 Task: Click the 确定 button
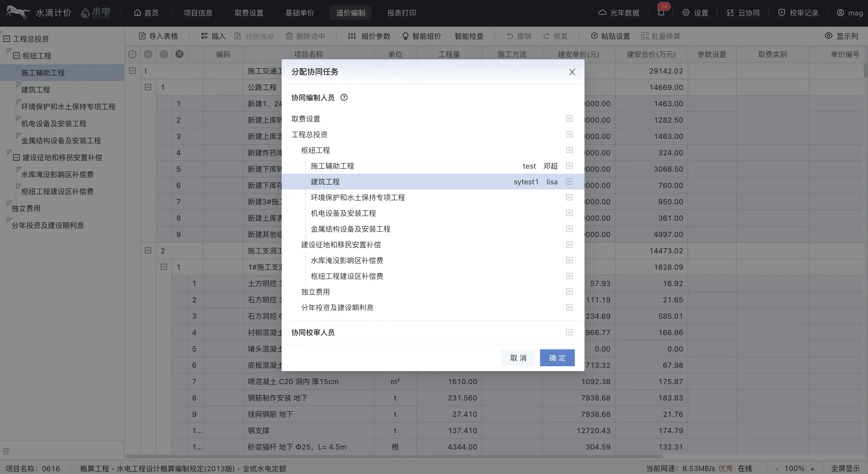click(557, 357)
